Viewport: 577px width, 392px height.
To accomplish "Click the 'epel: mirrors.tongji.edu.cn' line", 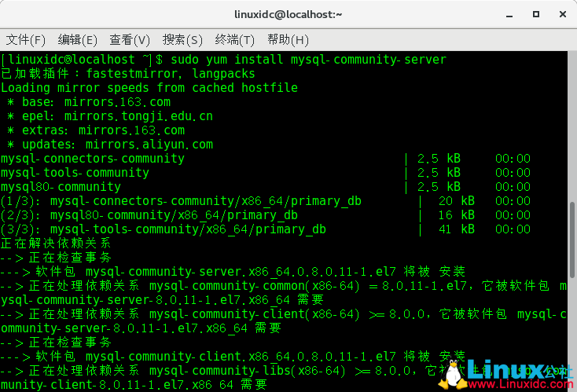I will [110, 116].
